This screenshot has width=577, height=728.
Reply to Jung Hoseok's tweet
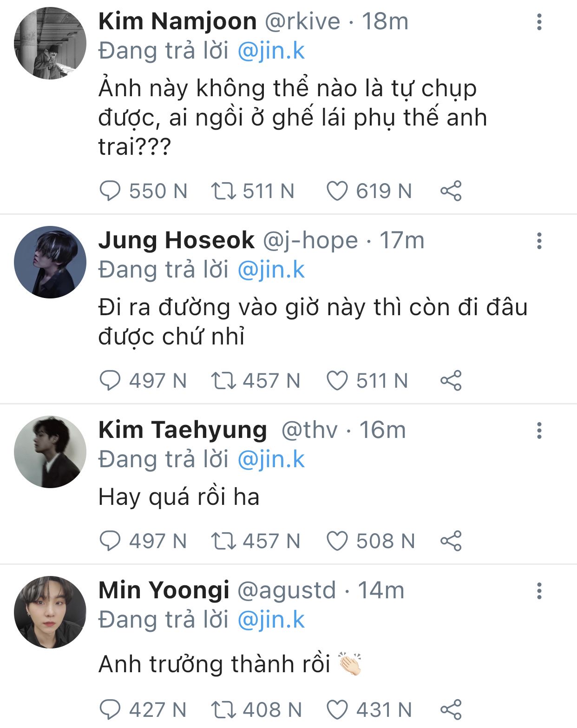coord(110,381)
